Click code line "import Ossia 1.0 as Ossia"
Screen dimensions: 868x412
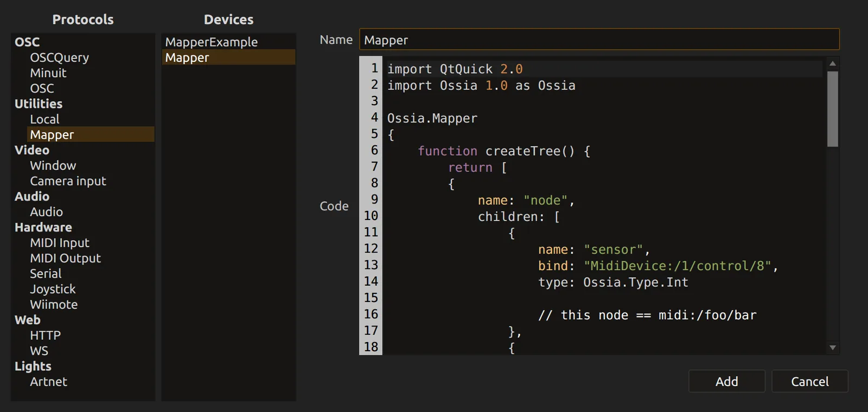point(481,85)
